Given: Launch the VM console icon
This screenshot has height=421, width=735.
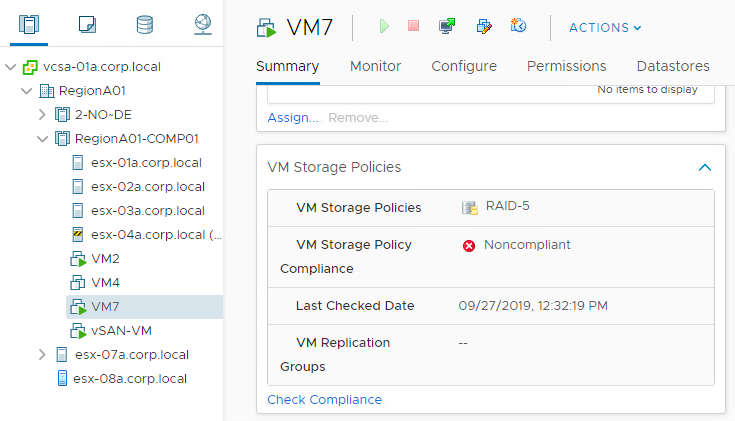Looking at the screenshot, I should point(447,26).
